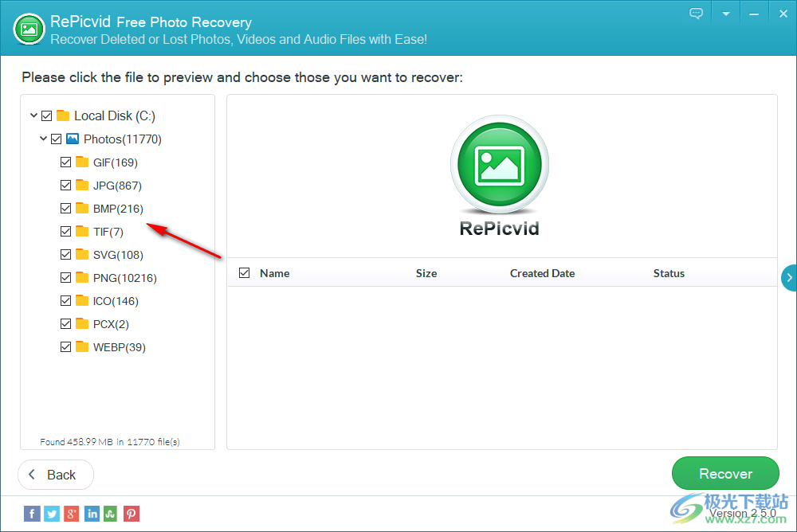The width and height of the screenshot is (797, 532).
Task: Uncheck the WEBP(39) checkbox
Action: click(x=65, y=347)
